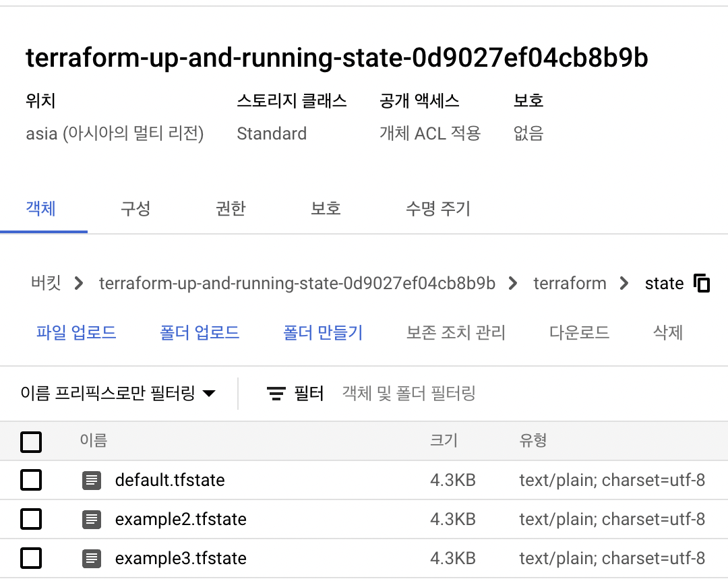Screen dimensions: 728x581
Task: Open the example2.tfstate object
Action: click(x=181, y=519)
